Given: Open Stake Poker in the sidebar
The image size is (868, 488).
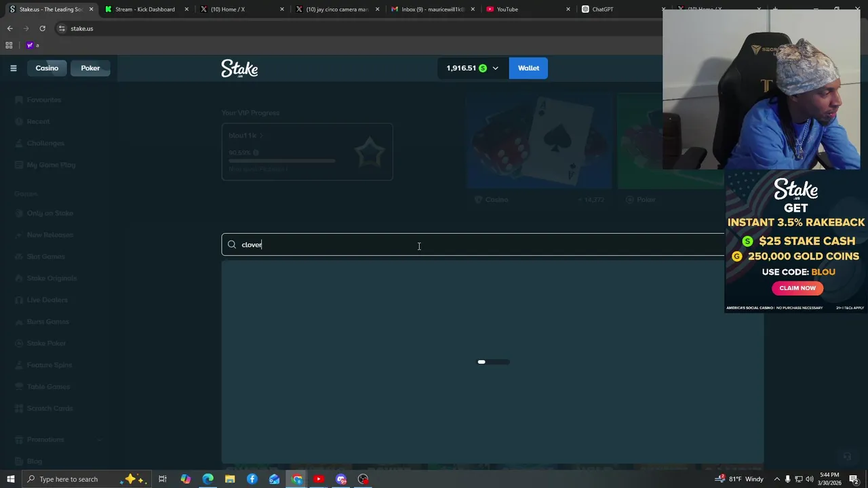Looking at the screenshot, I should click(46, 343).
